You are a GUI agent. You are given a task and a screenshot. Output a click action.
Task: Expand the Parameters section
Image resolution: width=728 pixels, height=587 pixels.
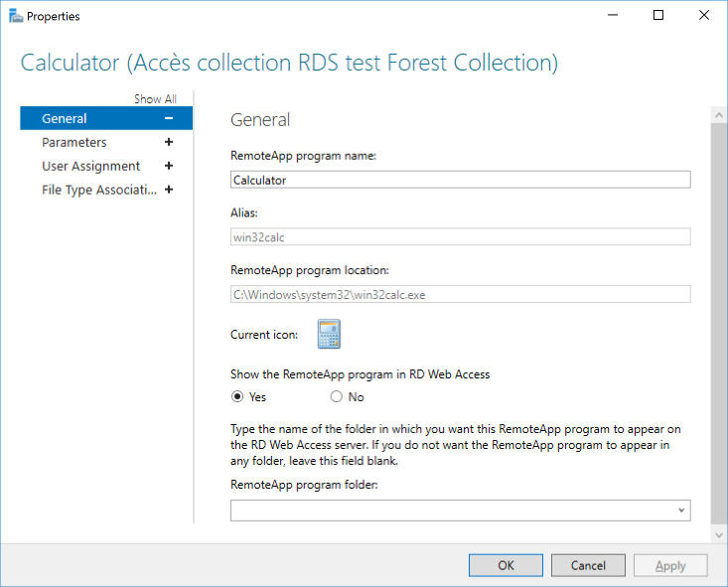point(169,142)
